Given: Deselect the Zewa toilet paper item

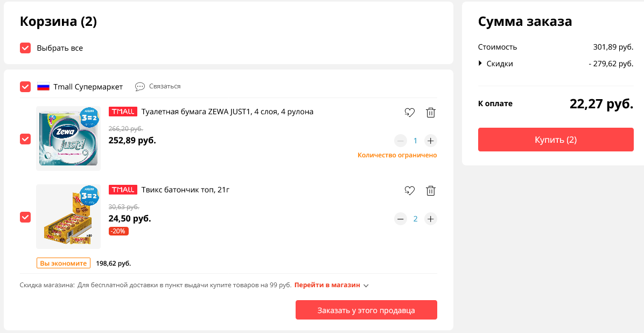Looking at the screenshot, I should (25, 139).
